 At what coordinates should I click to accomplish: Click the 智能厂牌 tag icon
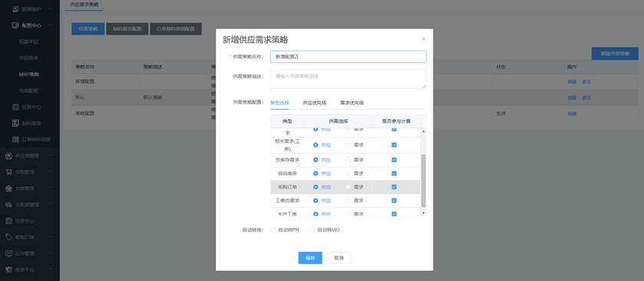coord(8,237)
